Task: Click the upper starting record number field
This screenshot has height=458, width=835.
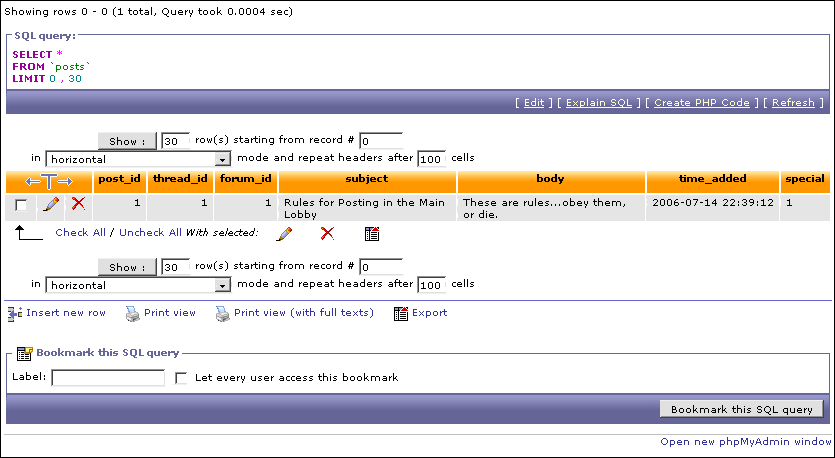Action: tap(381, 141)
